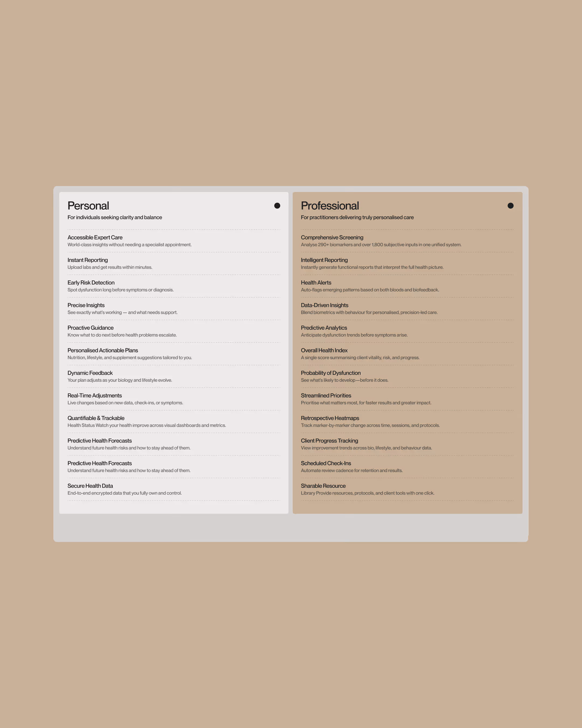Click the Probability of Dysfunction title
Image resolution: width=582 pixels, height=728 pixels.
331,373
